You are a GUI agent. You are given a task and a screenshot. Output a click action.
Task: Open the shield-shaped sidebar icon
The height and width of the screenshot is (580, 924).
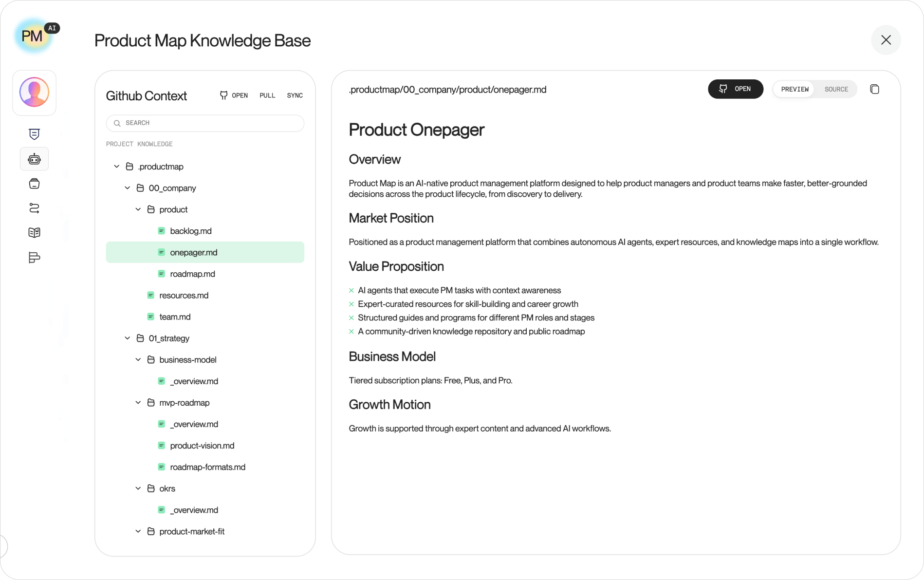click(x=34, y=134)
